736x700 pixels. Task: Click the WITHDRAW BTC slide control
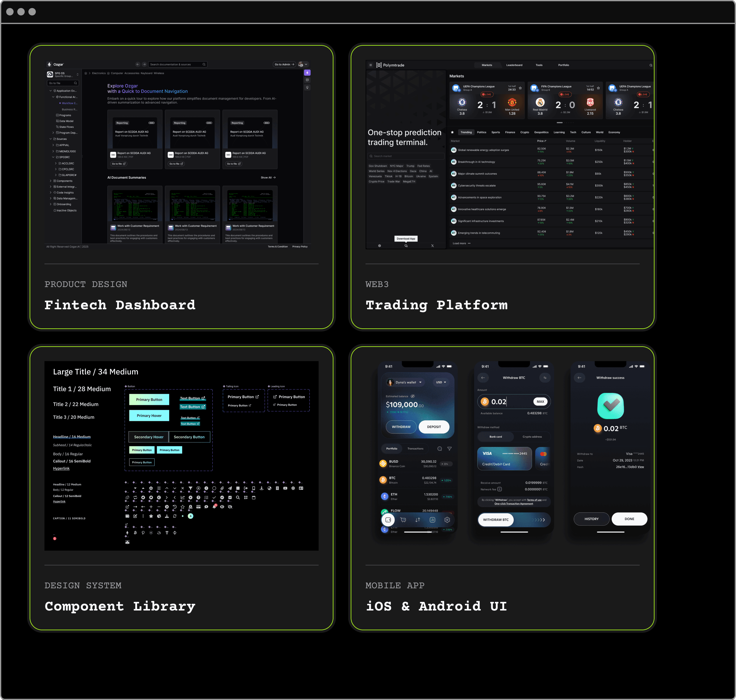[496, 520]
